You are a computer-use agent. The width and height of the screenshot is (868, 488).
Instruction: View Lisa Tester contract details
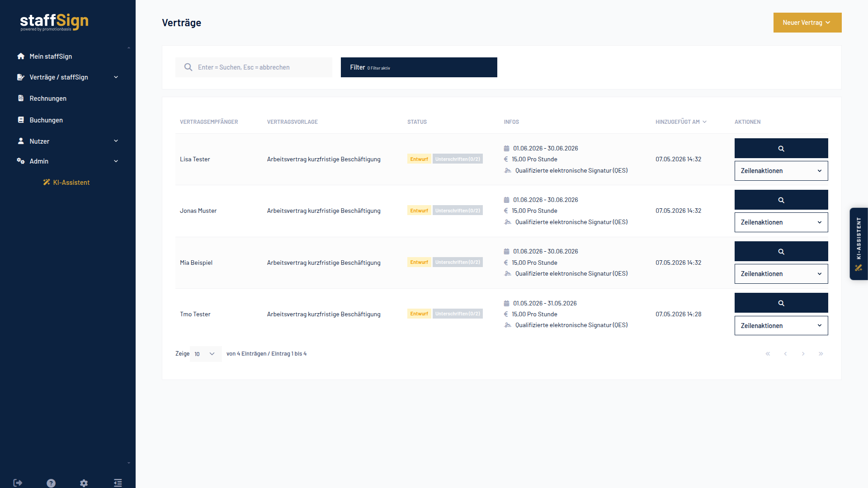point(781,148)
